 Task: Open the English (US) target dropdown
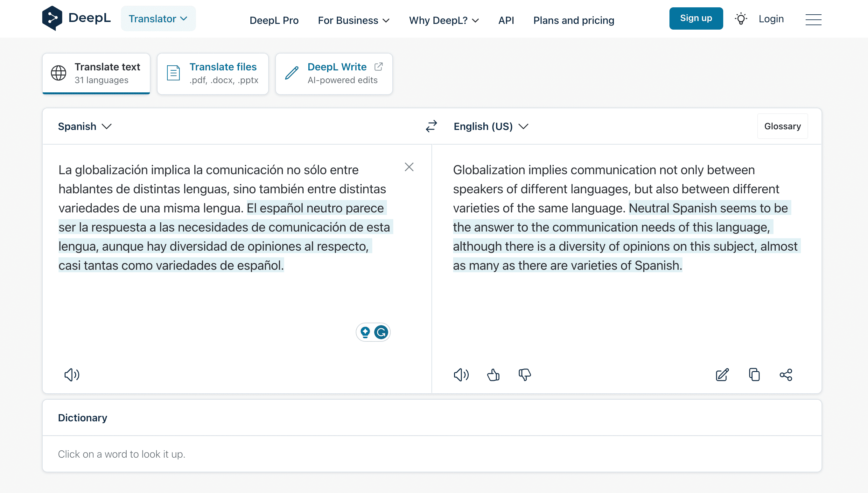(x=491, y=126)
